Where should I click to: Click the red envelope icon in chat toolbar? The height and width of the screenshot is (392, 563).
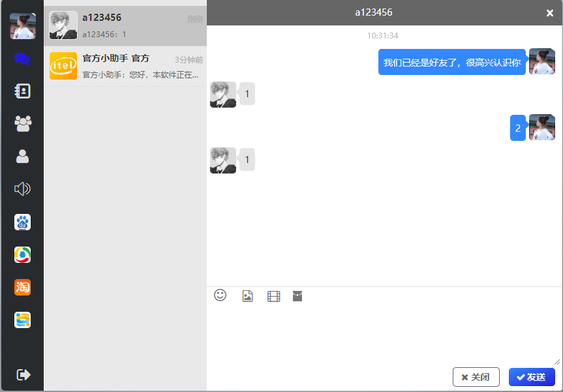tap(297, 296)
